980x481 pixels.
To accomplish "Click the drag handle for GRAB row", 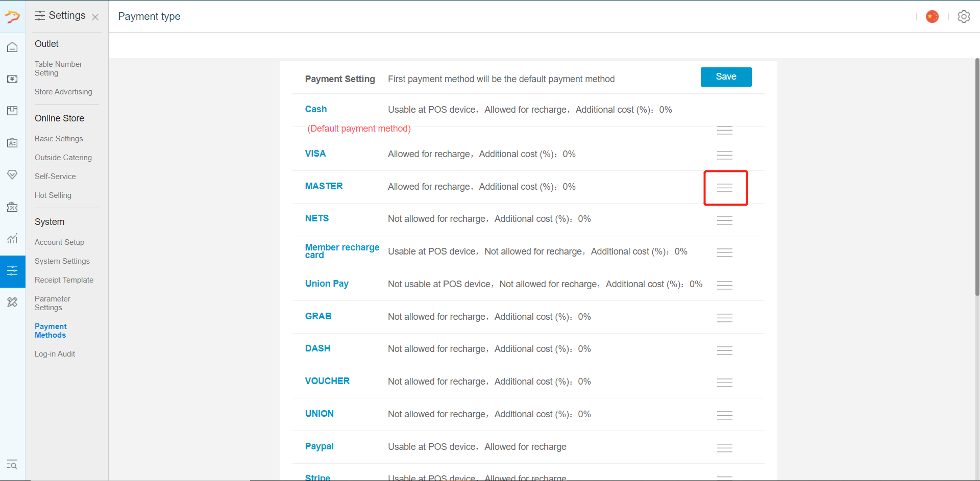I will (724, 318).
